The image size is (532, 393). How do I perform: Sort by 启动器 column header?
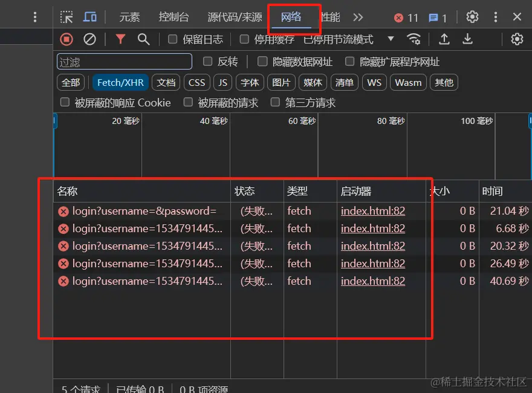(381, 191)
